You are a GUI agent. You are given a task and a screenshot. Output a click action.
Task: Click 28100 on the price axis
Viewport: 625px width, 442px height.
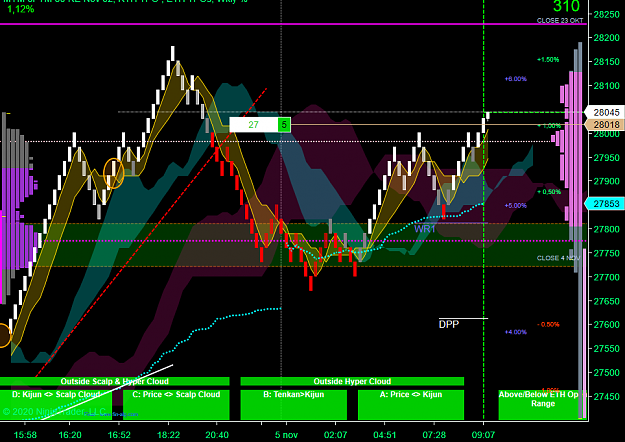pos(607,86)
